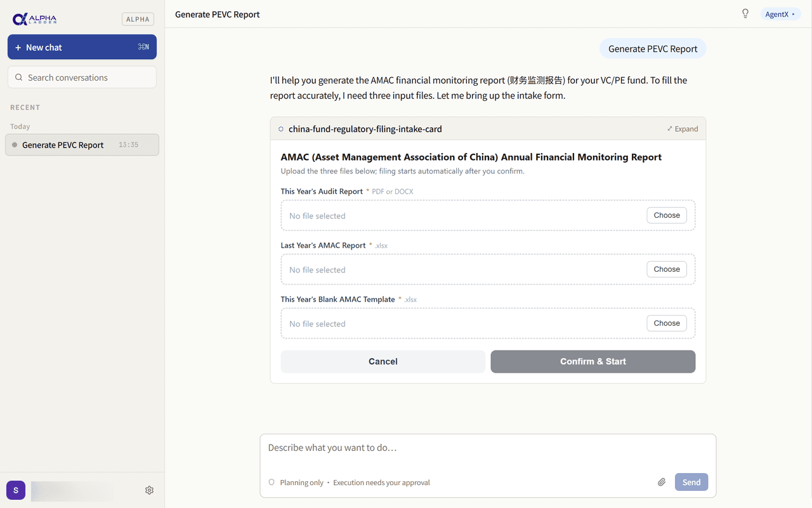
Task: Click Confirm & Start button
Action: [x=593, y=361]
